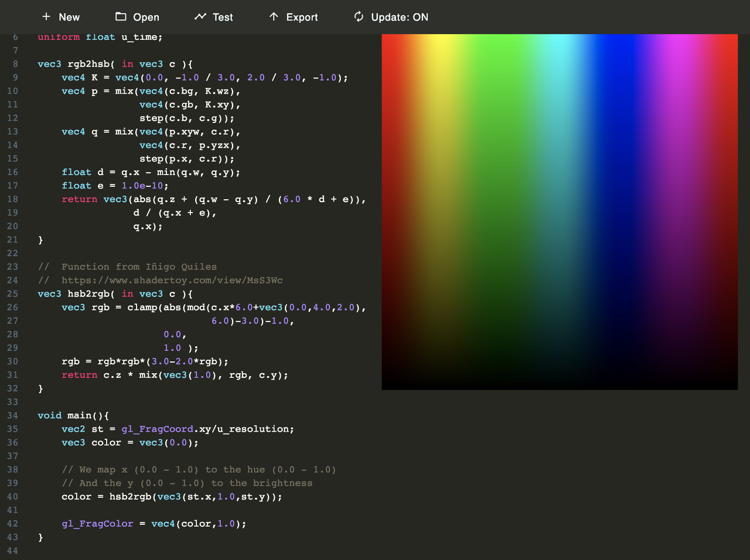Image resolution: width=750 pixels, height=560 pixels.
Task: Click the rendered hue gradient canvas
Action: click(560, 211)
